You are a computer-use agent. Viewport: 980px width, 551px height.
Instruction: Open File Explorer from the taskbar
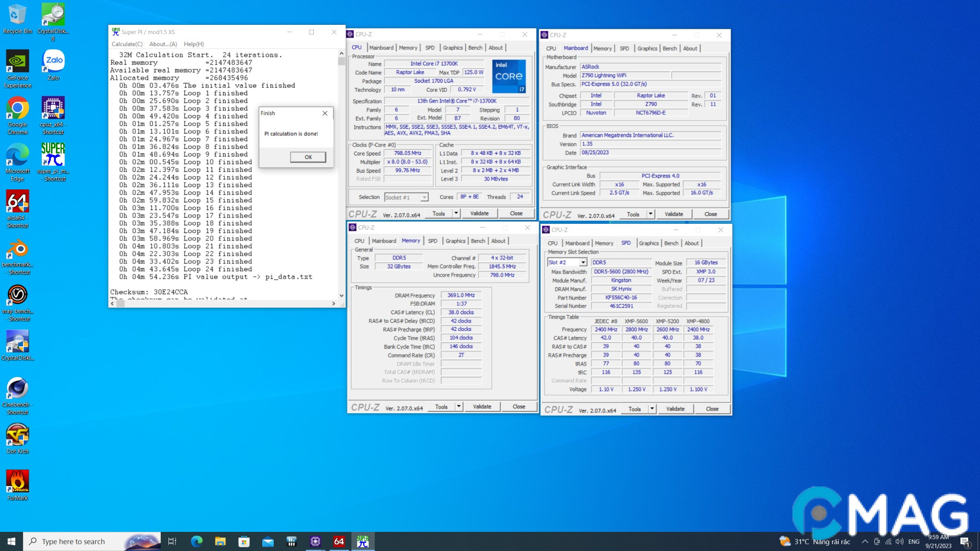pos(220,541)
